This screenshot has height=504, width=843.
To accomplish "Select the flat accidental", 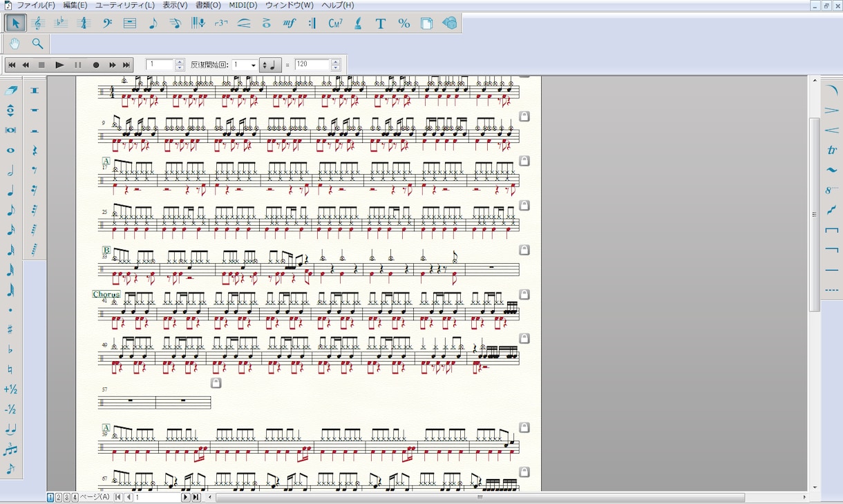I will click(x=10, y=350).
